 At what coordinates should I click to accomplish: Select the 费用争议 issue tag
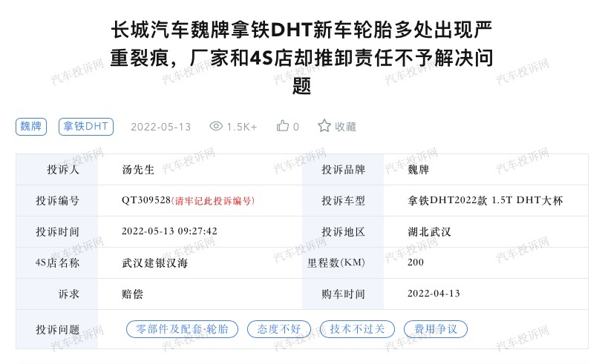point(436,329)
